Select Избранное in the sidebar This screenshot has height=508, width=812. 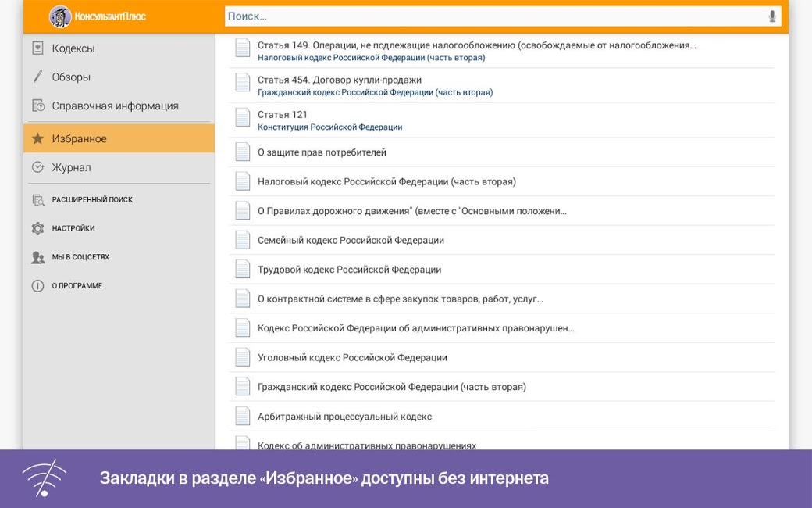119,139
